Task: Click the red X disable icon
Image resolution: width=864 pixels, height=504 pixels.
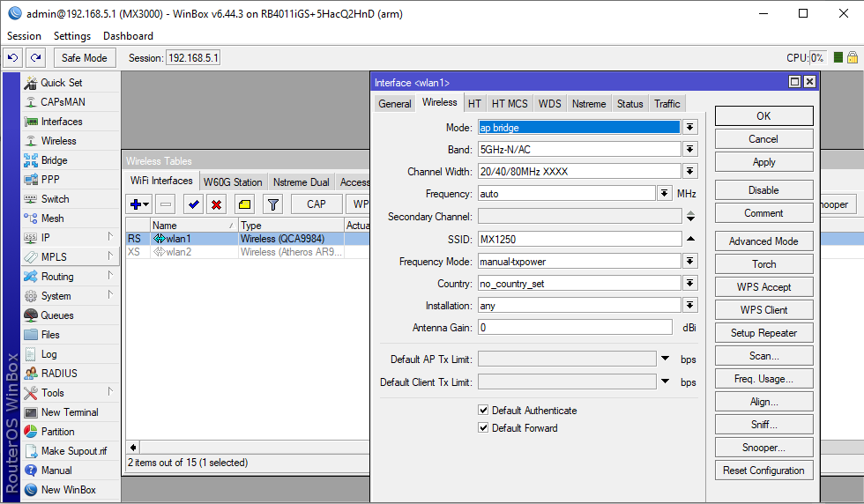Action: click(x=217, y=204)
